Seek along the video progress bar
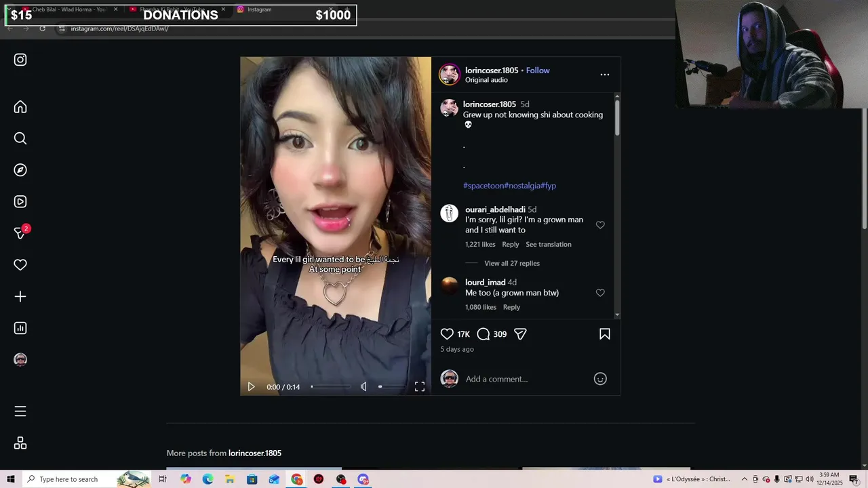The height and width of the screenshot is (488, 868). [331, 386]
